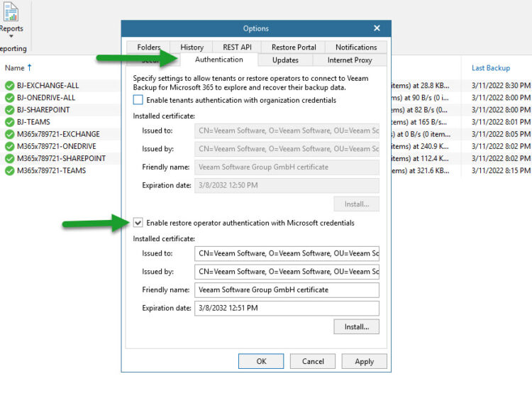532x398 pixels.
Task: Switch to the Folders tab
Action: click(149, 47)
